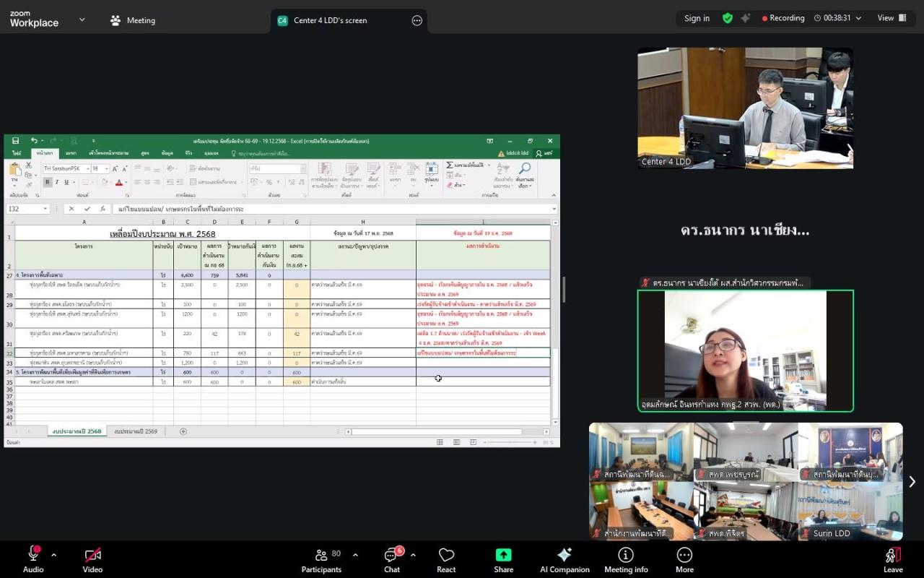The width and height of the screenshot is (924, 578).
Task: Click Excel horizontal scrollbar
Action: [x=446, y=431]
